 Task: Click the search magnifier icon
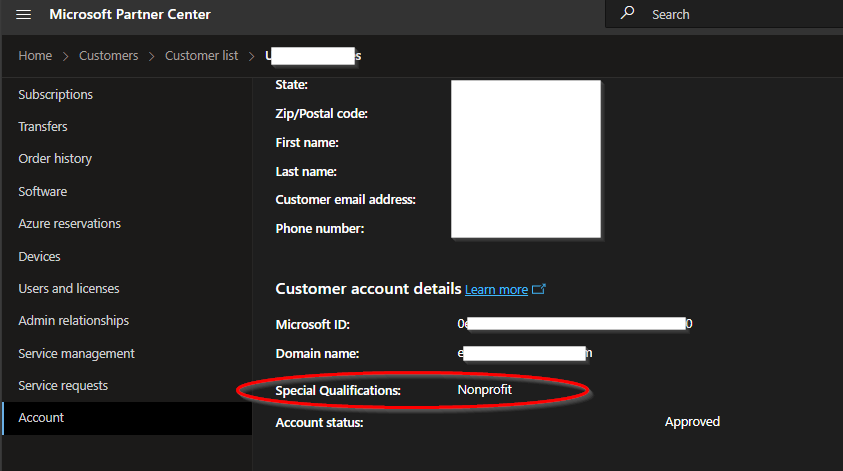coord(627,13)
